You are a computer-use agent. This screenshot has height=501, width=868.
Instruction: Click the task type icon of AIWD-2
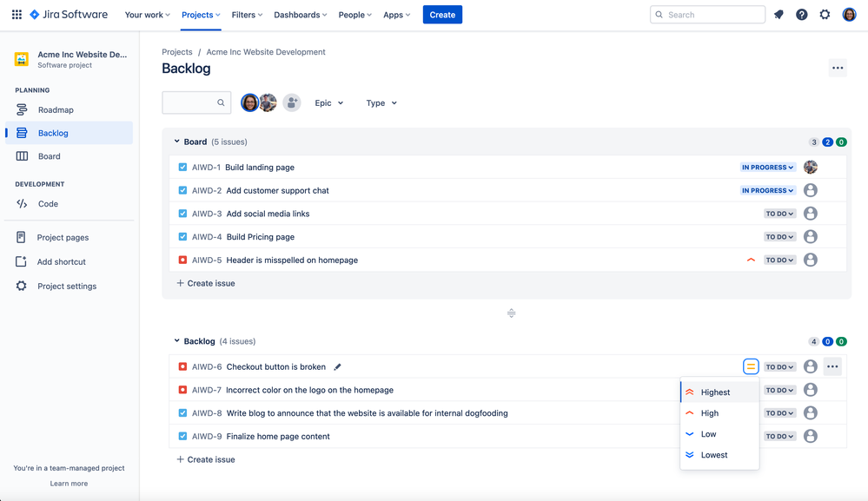point(182,190)
